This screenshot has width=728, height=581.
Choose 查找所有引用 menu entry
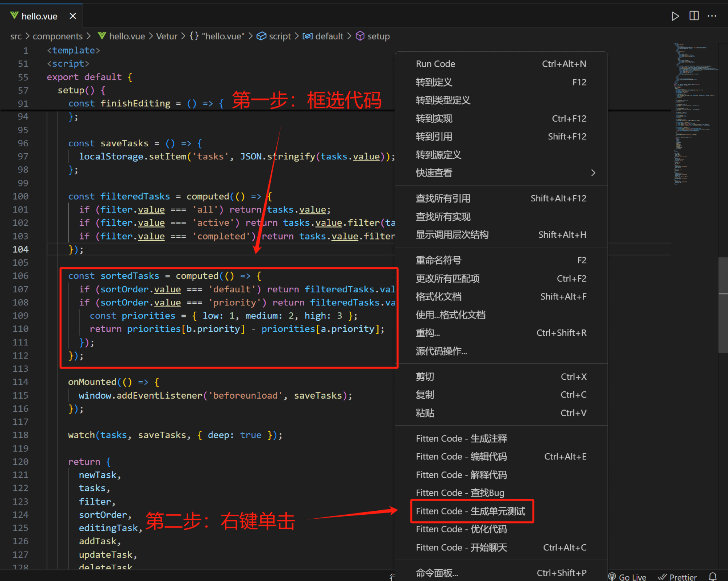501,198
